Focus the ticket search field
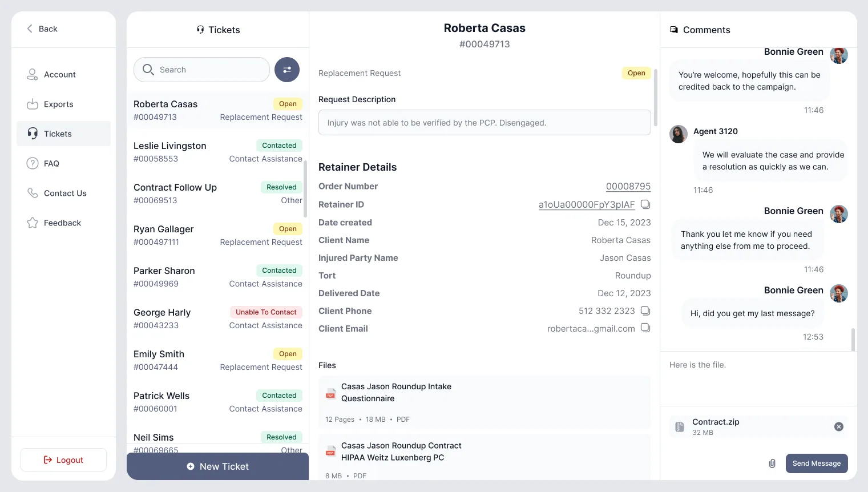Viewport: 868px width, 492px height. click(x=201, y=70)
